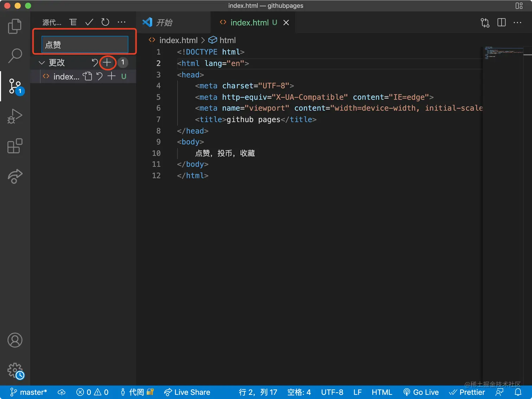Discard changes icon on index... row
Screen dimensions: 532x399
coord(100,76)
